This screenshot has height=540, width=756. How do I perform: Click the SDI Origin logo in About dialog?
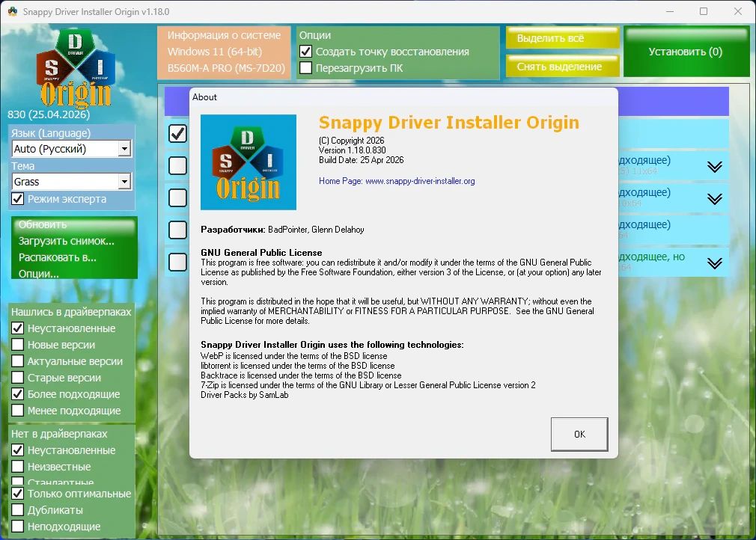click(249, 162)
